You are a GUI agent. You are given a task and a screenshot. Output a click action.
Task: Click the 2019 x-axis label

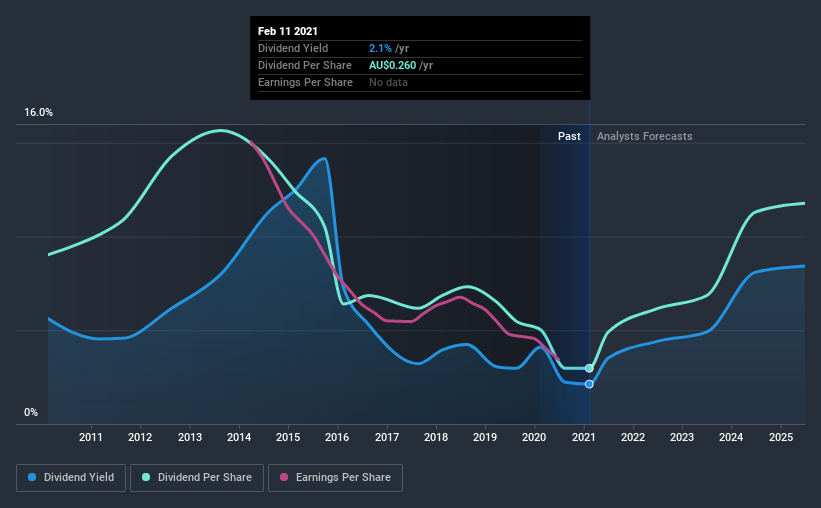(485, 437)
